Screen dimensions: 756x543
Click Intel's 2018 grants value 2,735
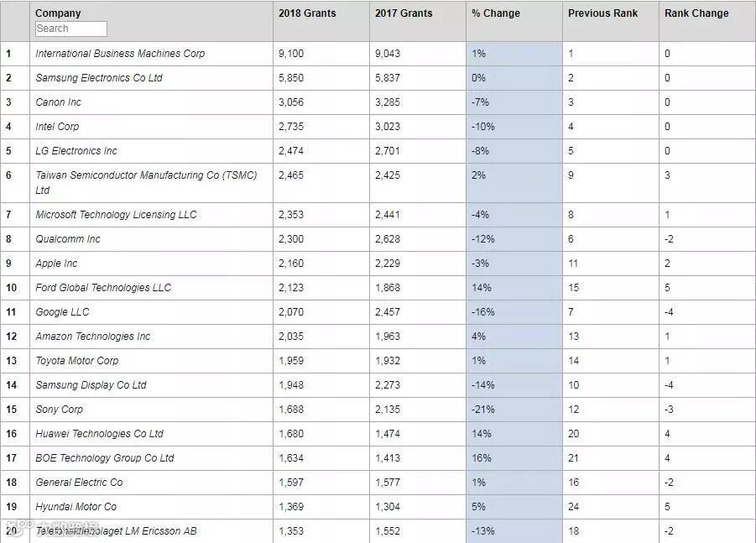291,127
